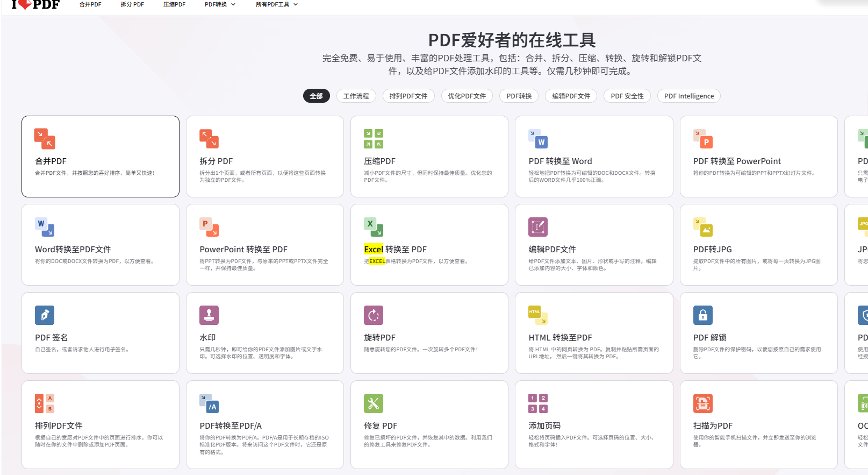
Task: Open 合并PDF in the top navigation
Action: (90, 4)
